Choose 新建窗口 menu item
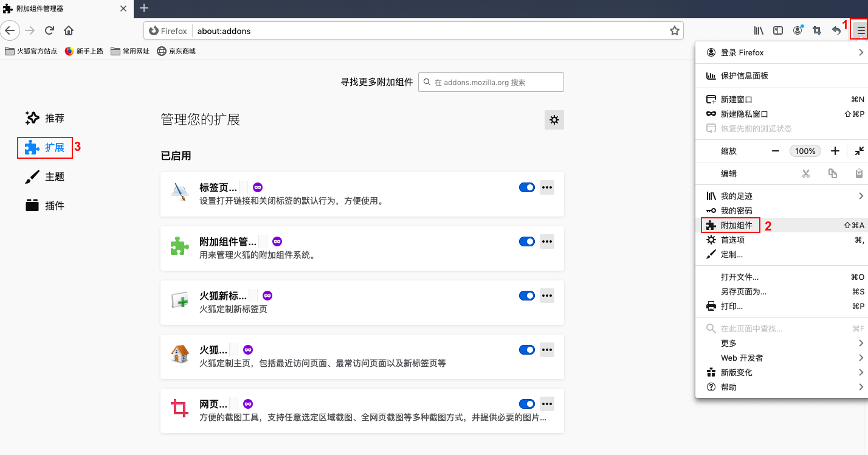This screenshot has width=868, height=455. coord(783,99)
